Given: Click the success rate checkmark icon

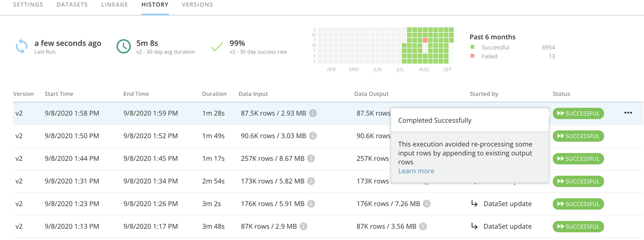Looking at the screenshot, I should pos(217,47).
